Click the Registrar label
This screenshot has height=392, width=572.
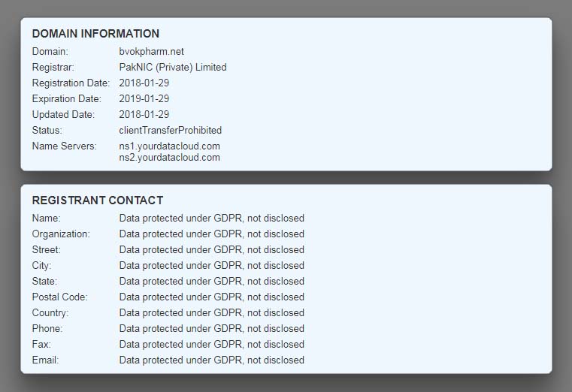click(x=51, y=68)
